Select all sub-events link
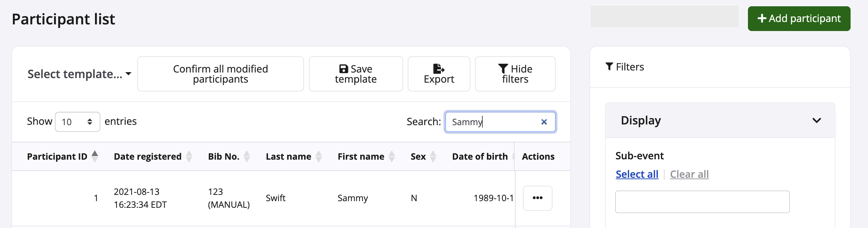The width and height of the screenshot is (868, 228). (x=637, y=174)
